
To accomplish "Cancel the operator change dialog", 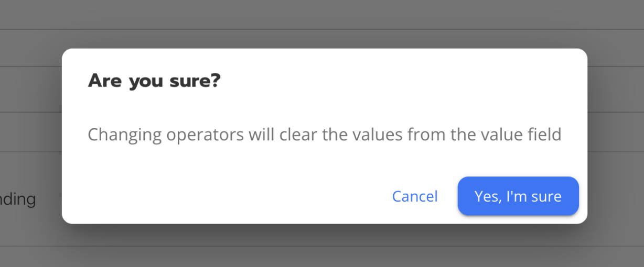I will [x=415, y=196].
